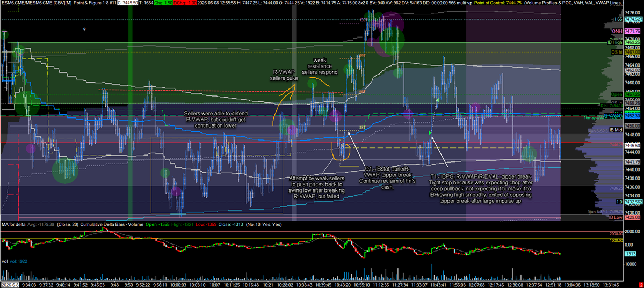The image size is (644, 288).
Task: Select the Sellers were able to defend note
Action: coord(215,119)
